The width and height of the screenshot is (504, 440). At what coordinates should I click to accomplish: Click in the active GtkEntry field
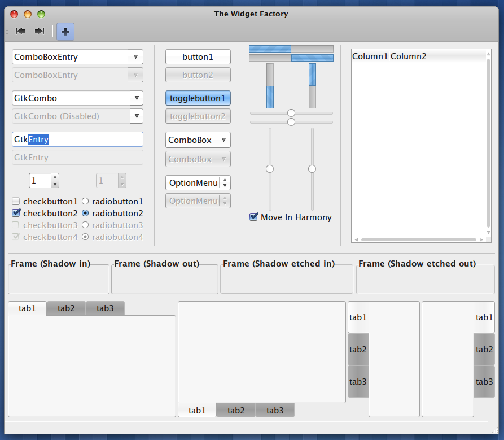[x=77, y=140]
